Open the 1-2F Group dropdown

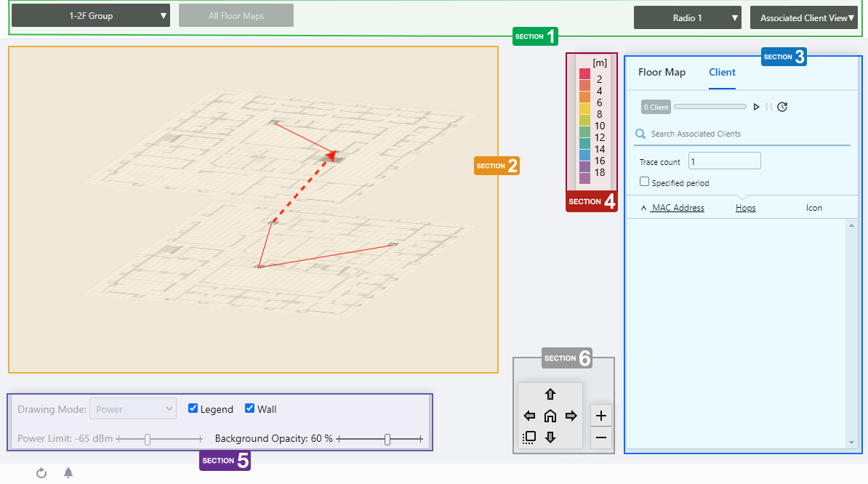(x=91, y=16)
